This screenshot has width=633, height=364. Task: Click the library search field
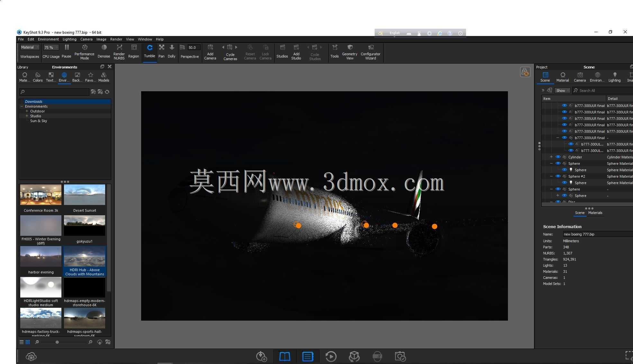coord(54,92)
